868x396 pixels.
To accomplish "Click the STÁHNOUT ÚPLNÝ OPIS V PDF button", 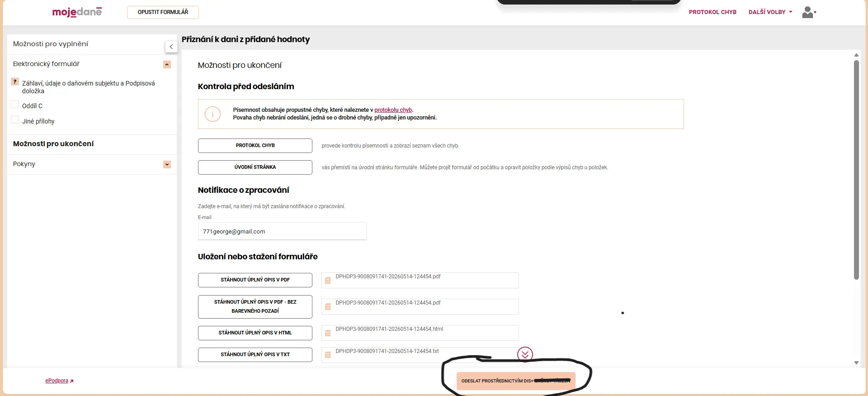I will [255, 280].
